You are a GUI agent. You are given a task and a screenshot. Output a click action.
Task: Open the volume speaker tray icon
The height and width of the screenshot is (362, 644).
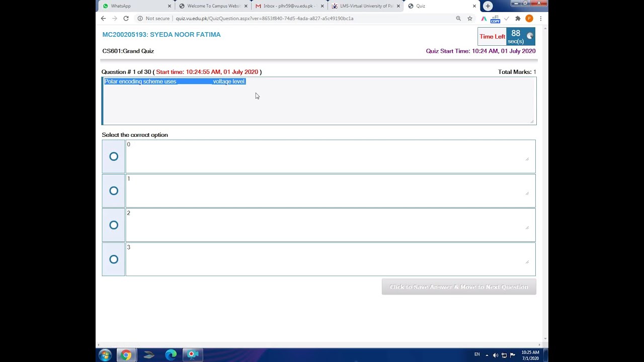pos(496,355)
